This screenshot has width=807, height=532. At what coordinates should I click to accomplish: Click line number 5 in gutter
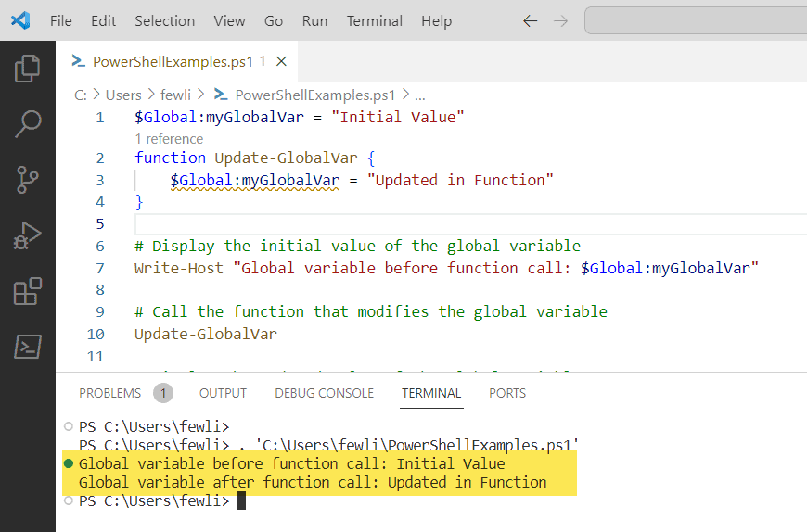(x=100, y=224)
